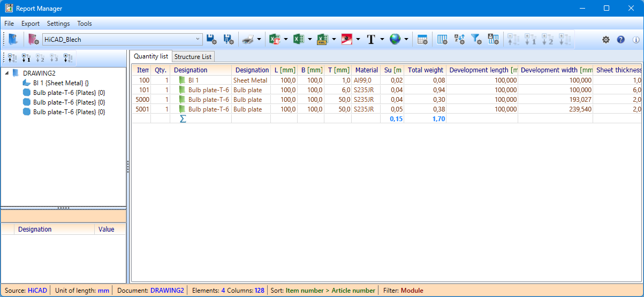Click the text export T icon

(371, 39)
